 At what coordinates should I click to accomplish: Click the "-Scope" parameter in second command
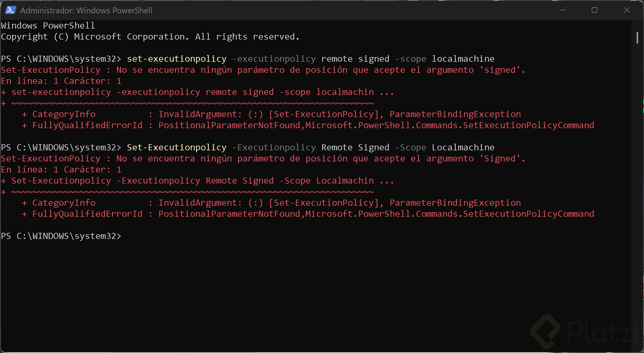[x=411, y=148]
